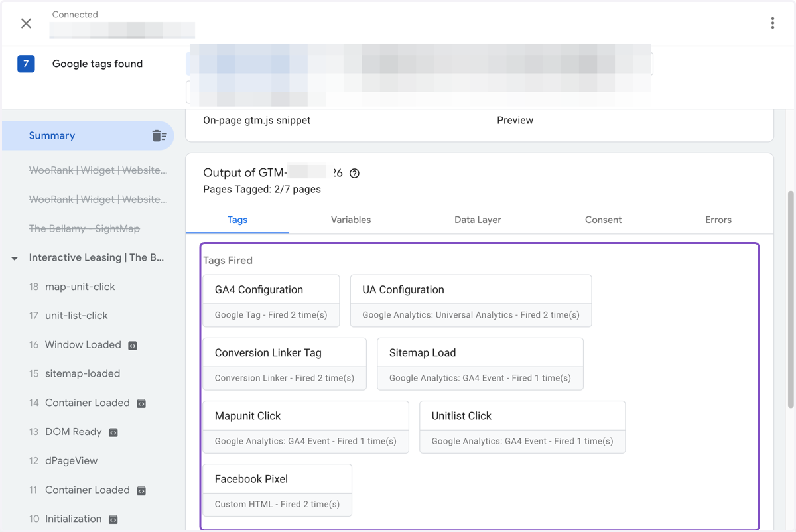Click the On-page gtm.js snippet text

coord(257,121)
